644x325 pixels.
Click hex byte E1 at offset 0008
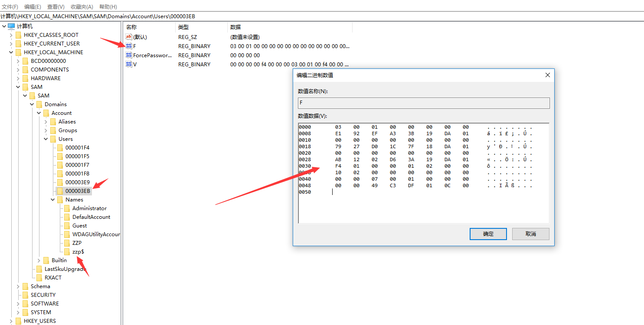pos(338,133)
